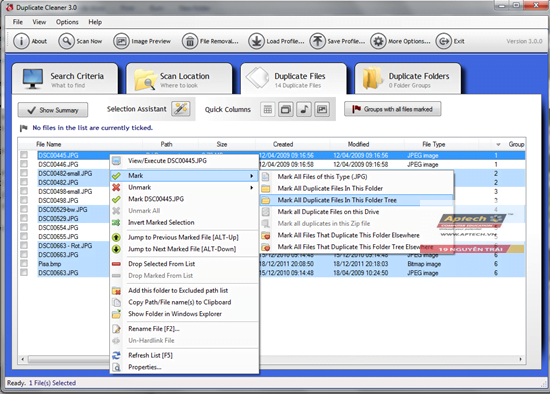Click the Rename File pencil icon
Screen dimensions: 550x394
116,329
